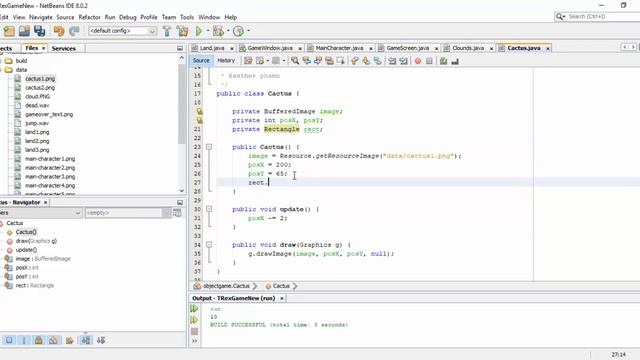Image resolution: width=640 pixels, height=360 pixels.
Task: Click Next Bookmark editor icon
Action: (366, 61)
